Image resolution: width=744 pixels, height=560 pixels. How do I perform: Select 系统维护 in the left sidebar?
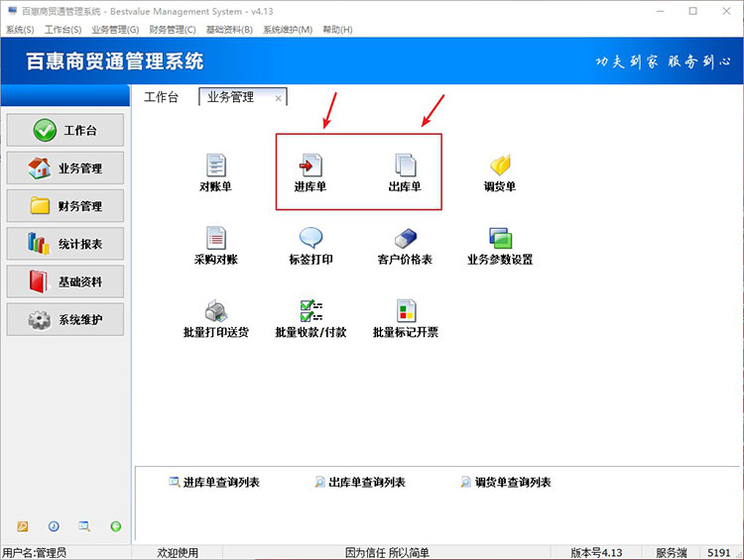(65, 319)
